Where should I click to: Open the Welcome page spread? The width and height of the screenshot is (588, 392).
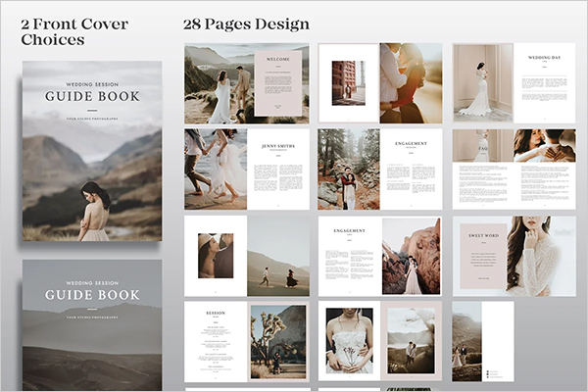point(247,83)
